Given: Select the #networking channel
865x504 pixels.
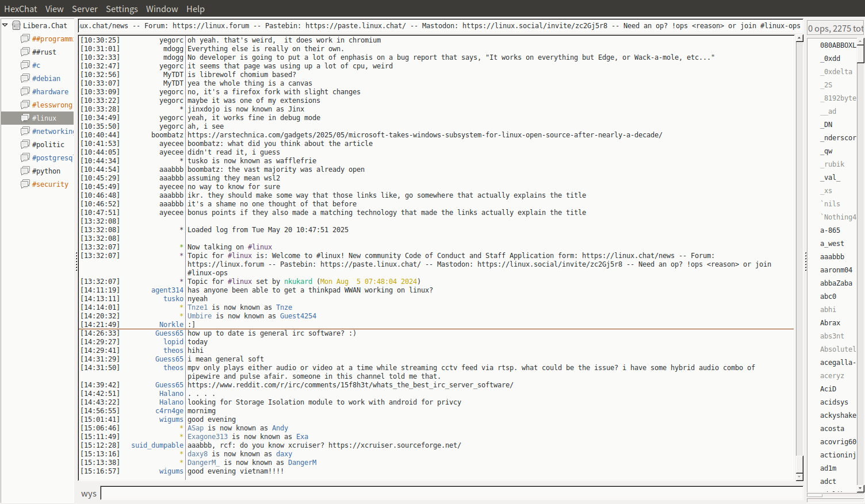Looking at the screenshot, I should 52,132.
